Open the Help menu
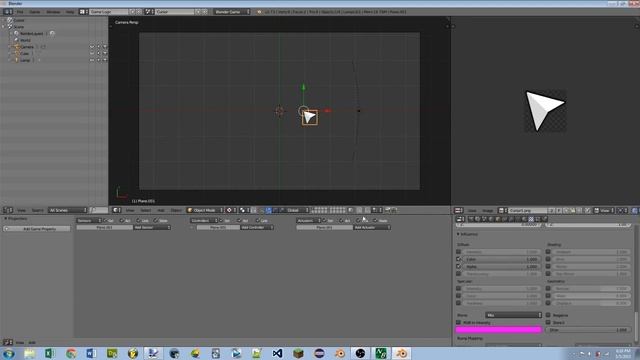The height and width of the screenshot is (360, 640). 70,12
